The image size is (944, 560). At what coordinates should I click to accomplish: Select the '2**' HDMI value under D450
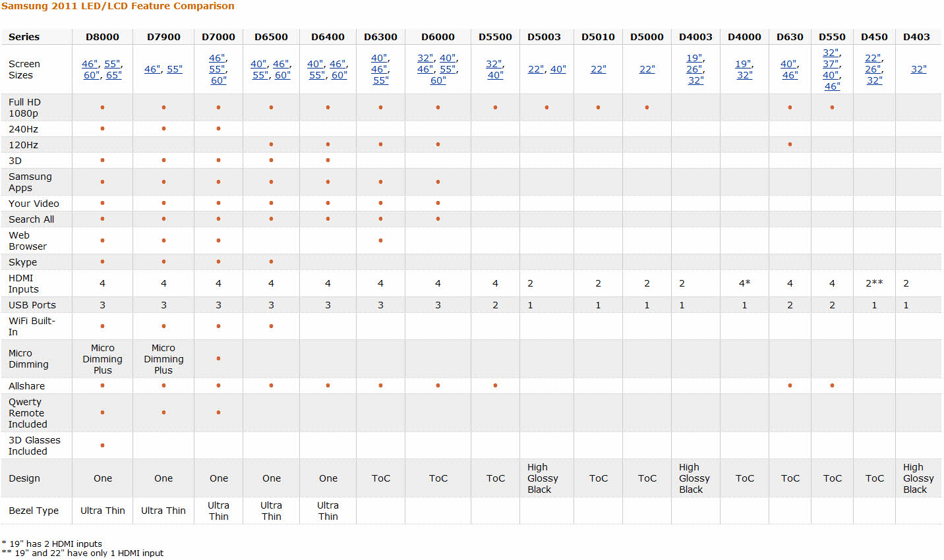point(874,283)
